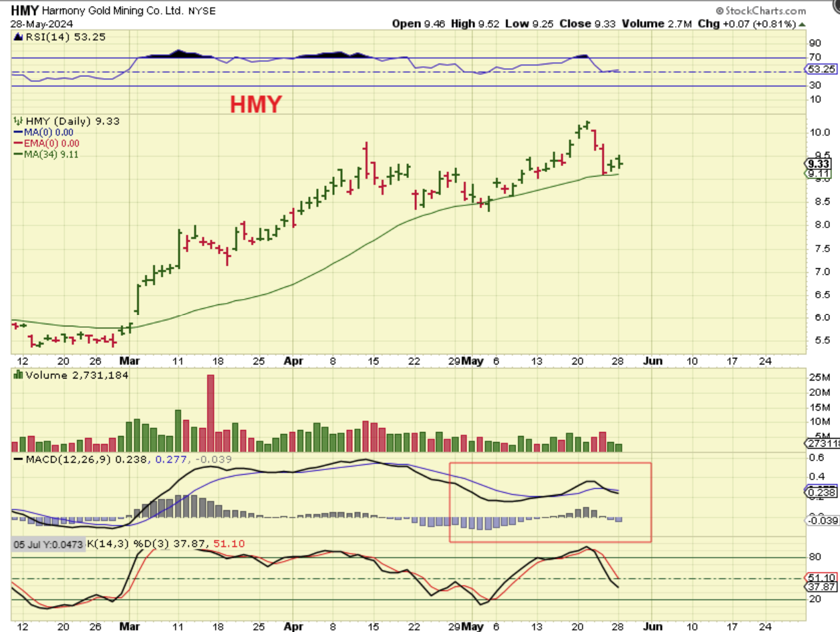This screenshot has height=632, width=840.
Task: Click the 0.6 MACD axis label
Action: (x=816, y=458)
